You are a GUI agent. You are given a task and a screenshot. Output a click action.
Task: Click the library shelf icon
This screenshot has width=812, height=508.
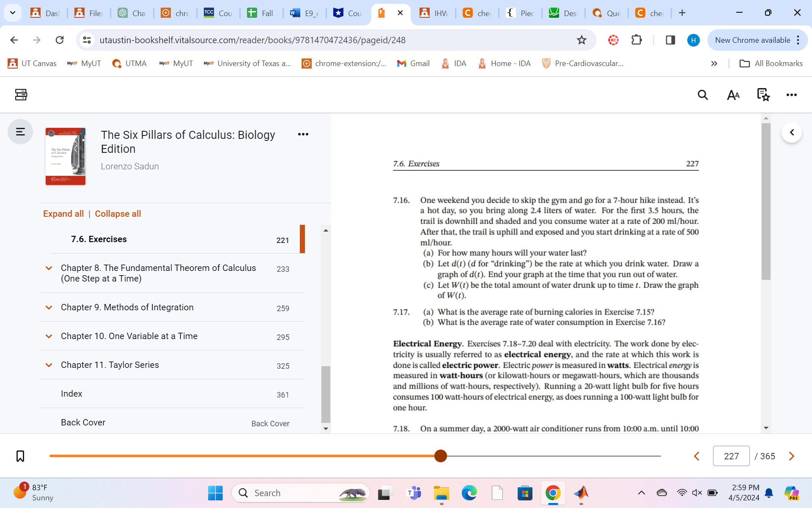[21, 94]
